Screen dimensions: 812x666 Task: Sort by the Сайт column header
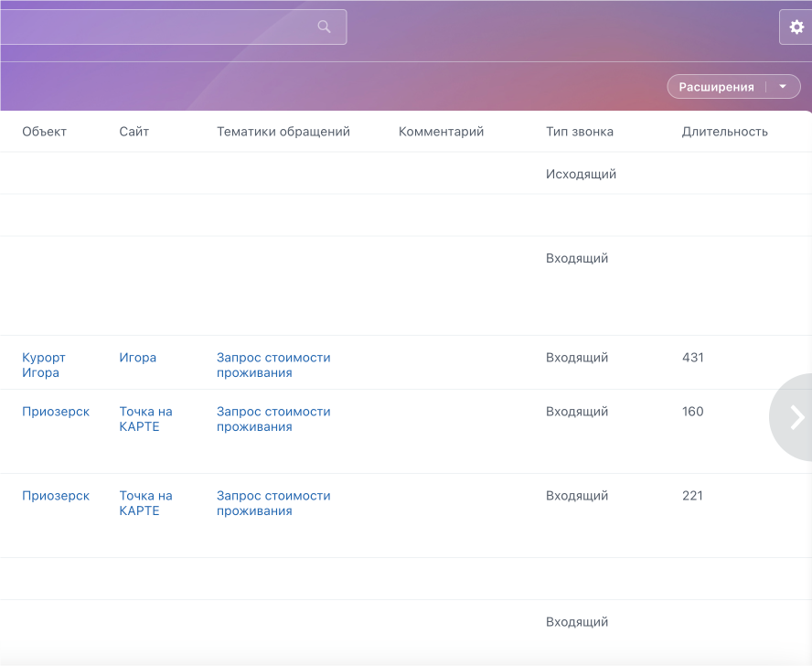click(134, 132)
